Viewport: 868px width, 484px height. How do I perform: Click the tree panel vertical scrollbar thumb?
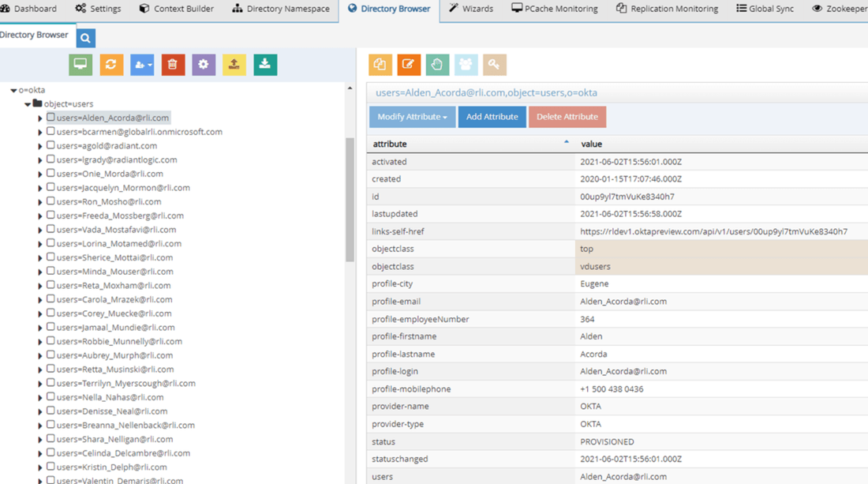point(350,199)
